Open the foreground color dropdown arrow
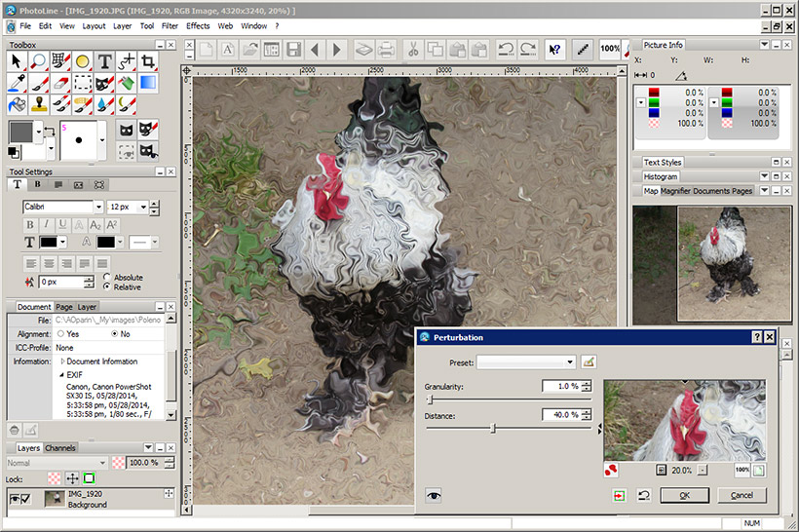Image resolution: width=799 pixels, height=532 pixels. point(39,132)
